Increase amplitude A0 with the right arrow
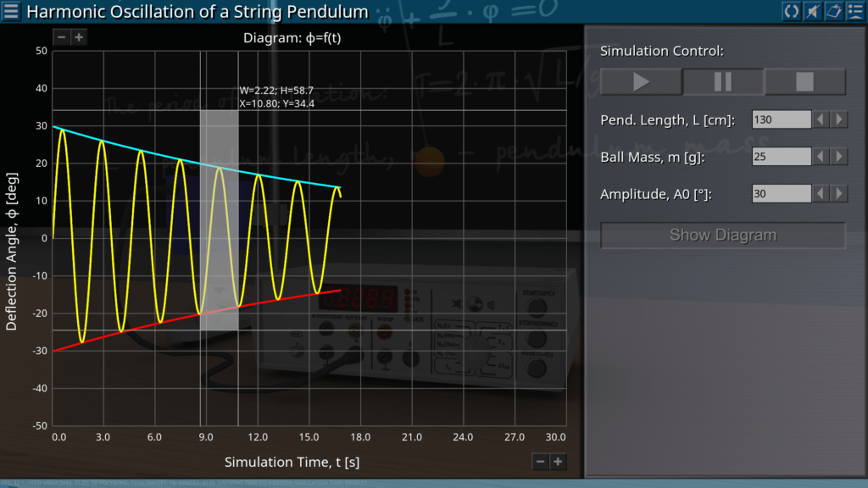Viewport: 868px width, 488px height. (x=839, y=194)
